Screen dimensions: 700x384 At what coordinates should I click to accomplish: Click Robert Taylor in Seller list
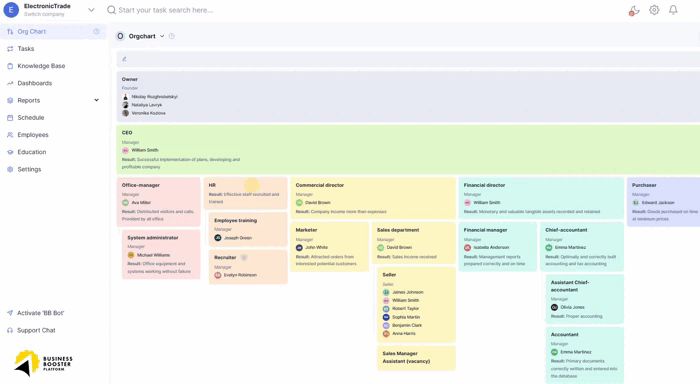405,309
